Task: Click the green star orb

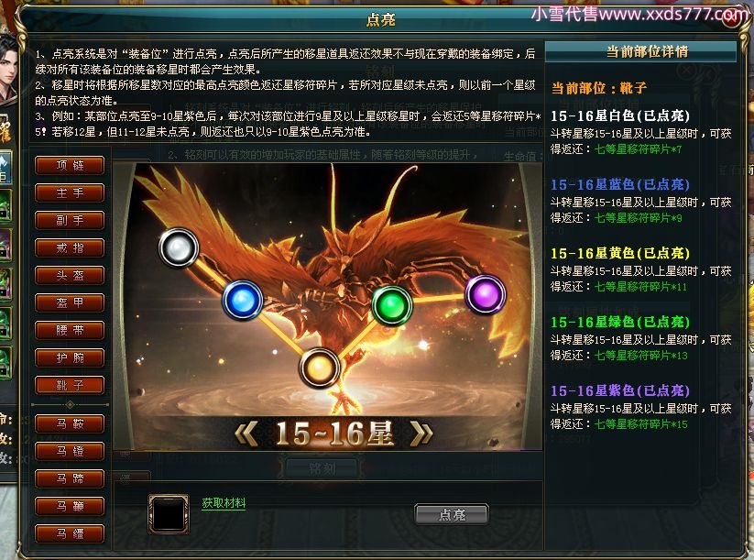Action: coord(392,305)
